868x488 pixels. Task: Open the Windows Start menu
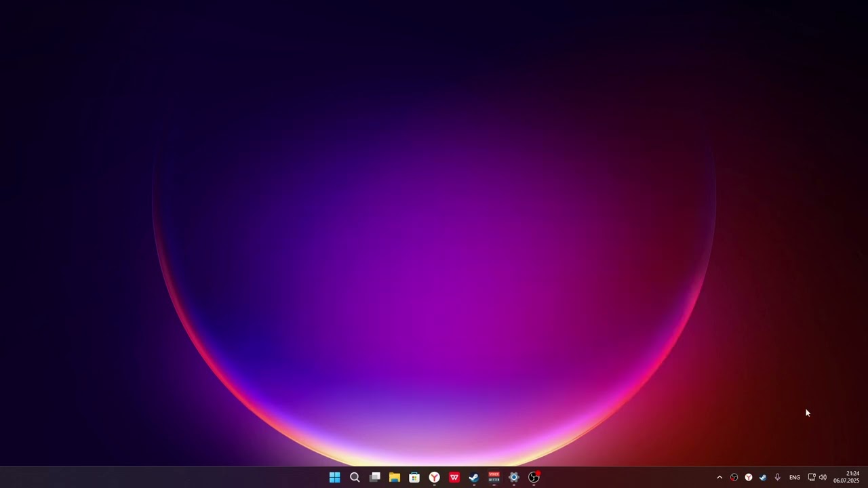click(x=334, y=477)
